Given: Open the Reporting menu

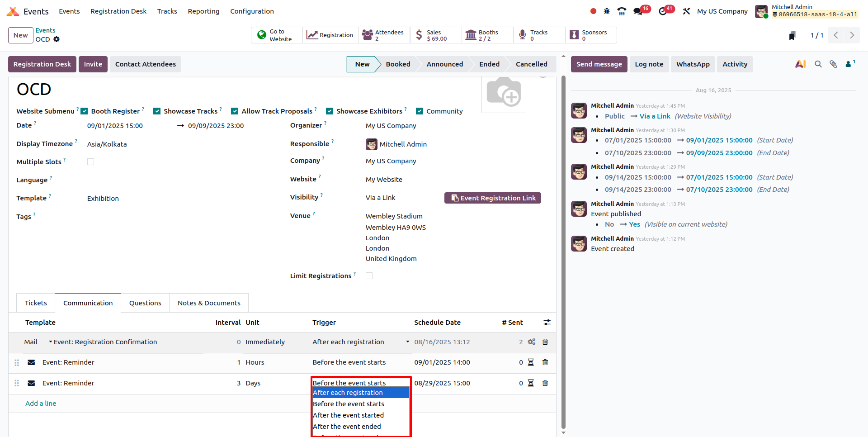Looking at the screenshot, I should tap(203, 11).
